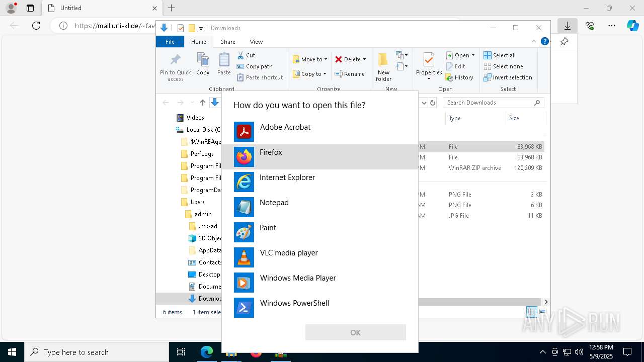Select Users folder in tree
This screenshot has height=362, width=644.
coord(197,202)
